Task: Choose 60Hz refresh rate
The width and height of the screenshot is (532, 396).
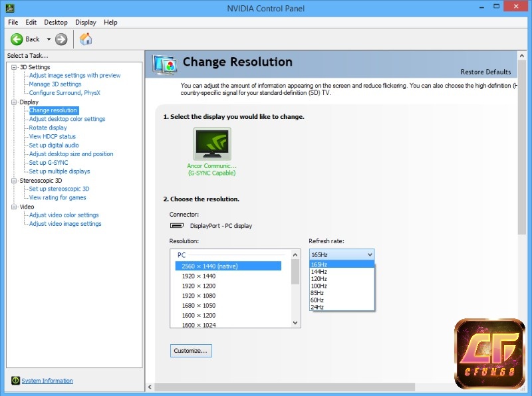Action: click(x=342, y=300)
